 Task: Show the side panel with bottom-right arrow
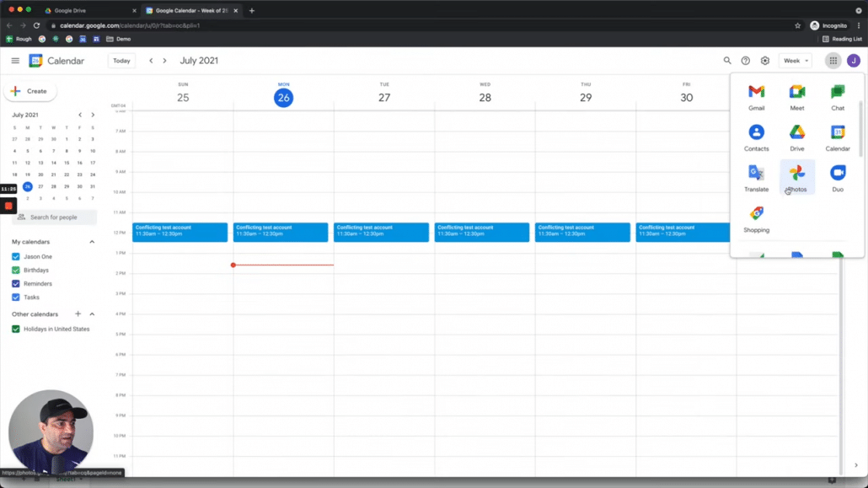[856, 465]
